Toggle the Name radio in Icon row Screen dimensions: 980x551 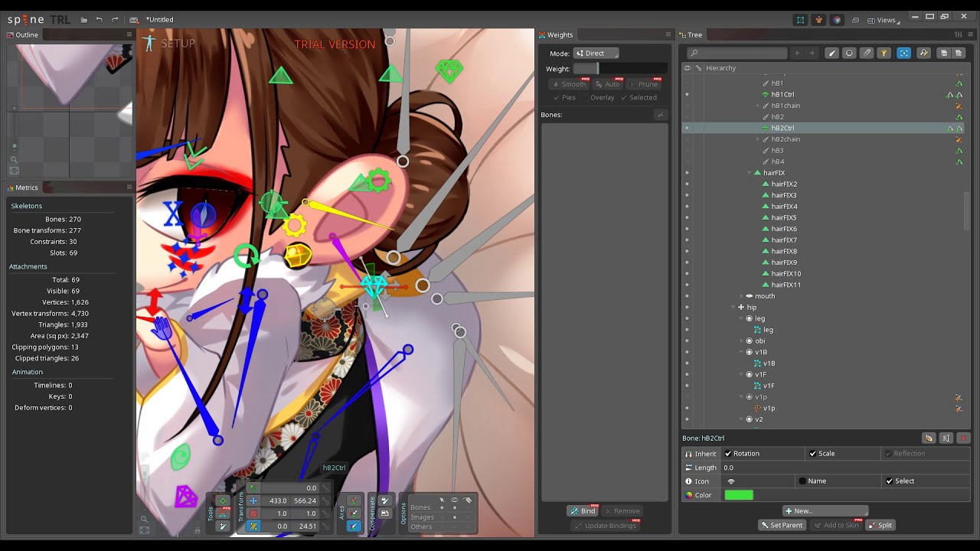pos(802,481)
